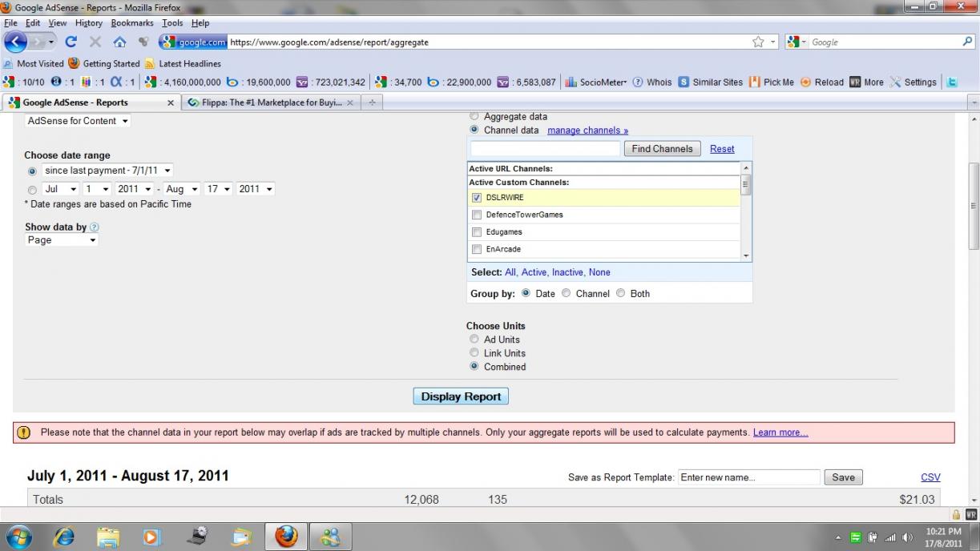Viewport: 980px width, 551px height.
Task: Group by Channel radio button
Action: (567, 293)
